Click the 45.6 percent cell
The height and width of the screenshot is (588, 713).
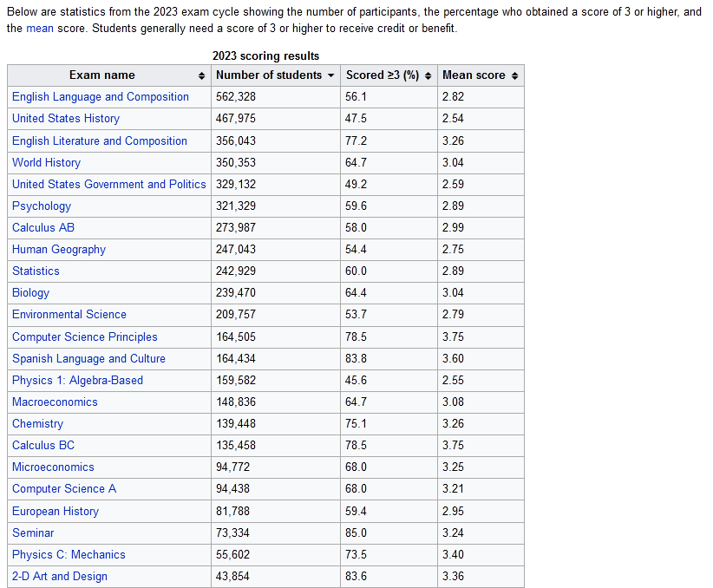389,381
